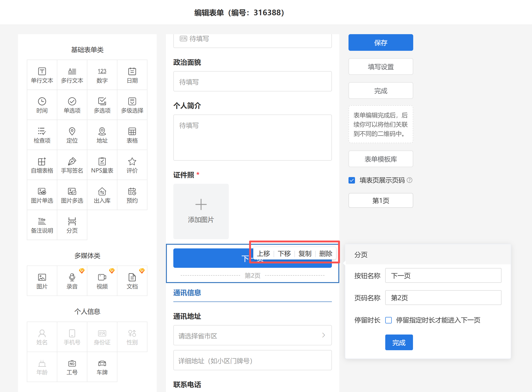The width and height of the screenshot is (532, 392).
Task: Add a handwritten signature field (手写签名)
Action: click(x=72, y=165)
